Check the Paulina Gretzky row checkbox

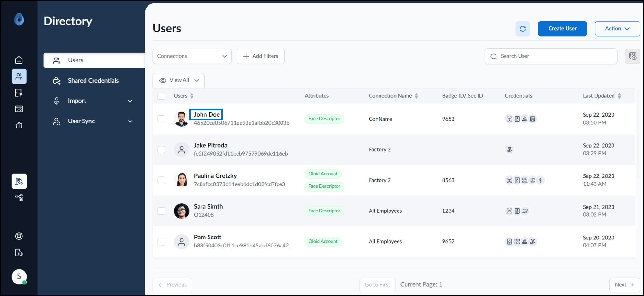(x=161, y=180)
